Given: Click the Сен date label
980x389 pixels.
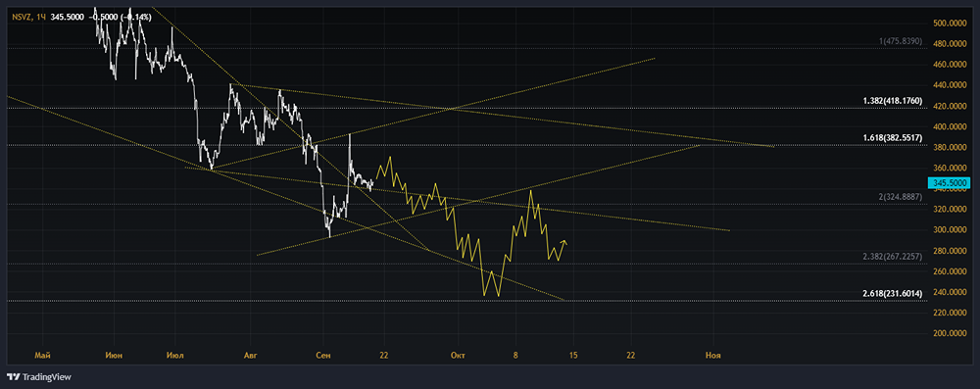Looking at the screenshot, I should click(323, 356).
